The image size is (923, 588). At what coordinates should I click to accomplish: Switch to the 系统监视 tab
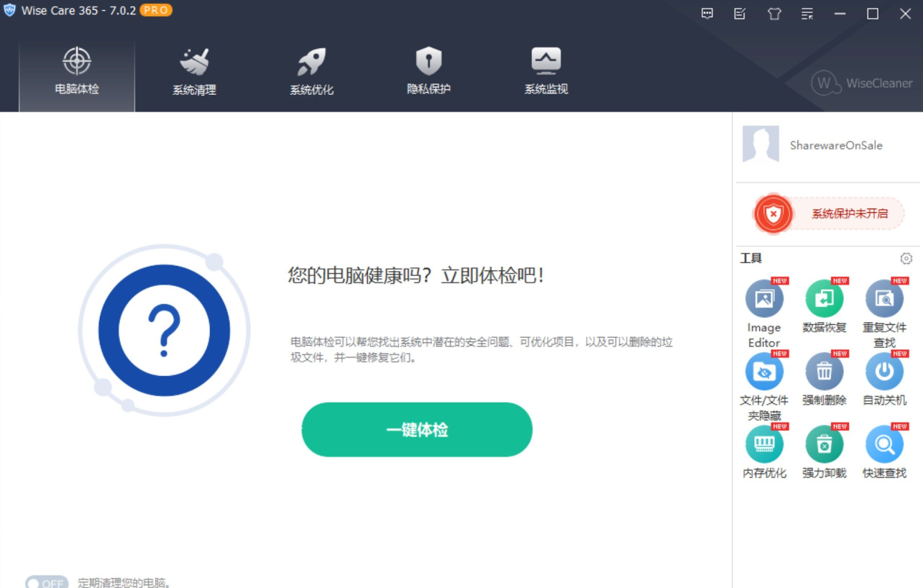click(546, 73)
